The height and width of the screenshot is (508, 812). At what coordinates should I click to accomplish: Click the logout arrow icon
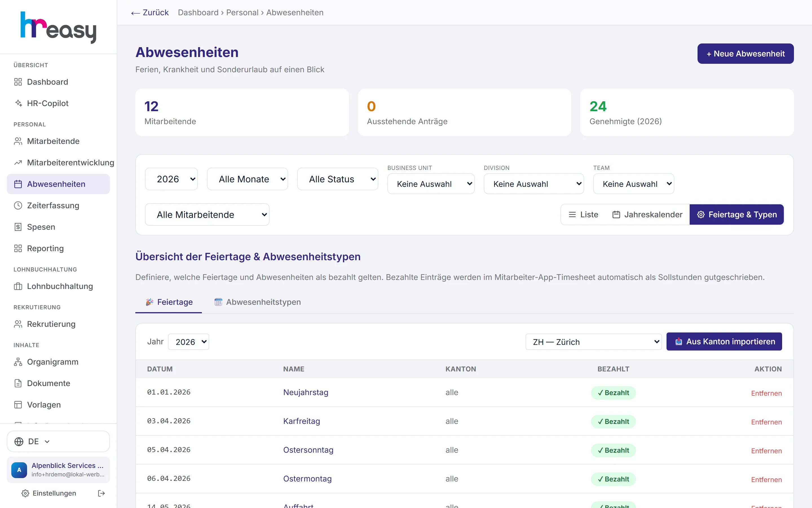point(101,493)
